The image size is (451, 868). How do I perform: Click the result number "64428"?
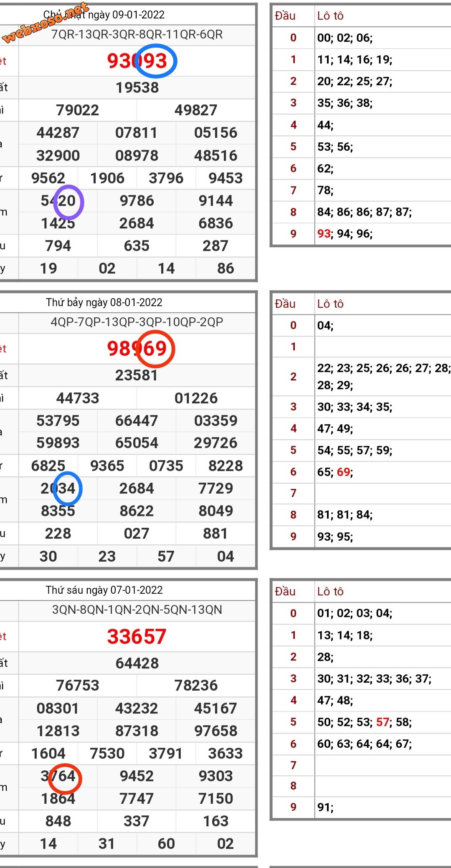(x=137, y=663)
